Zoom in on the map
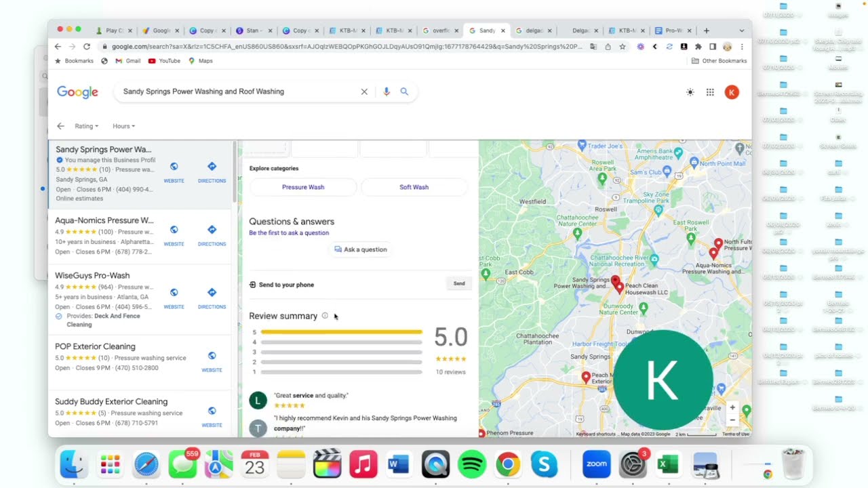868x488 pixels. point(732,407)
